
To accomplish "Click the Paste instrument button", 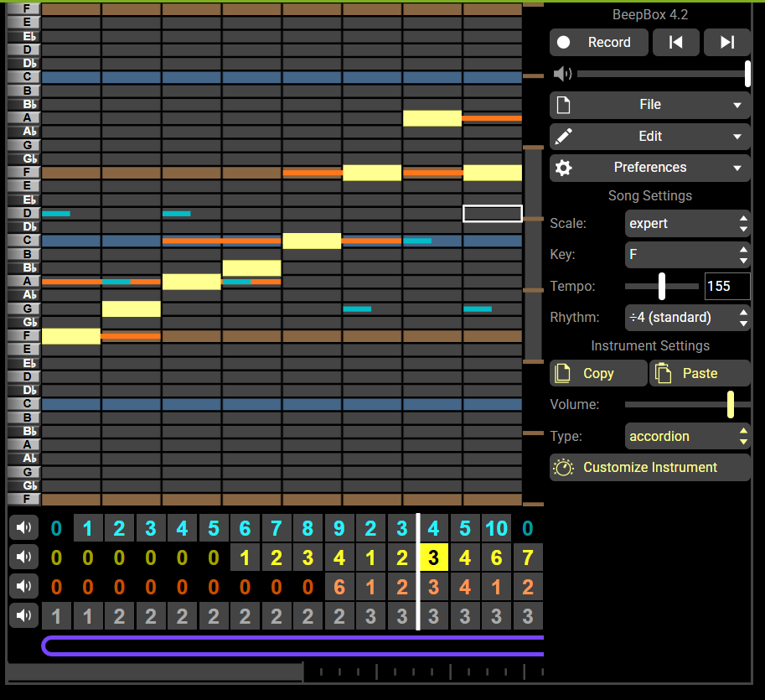I will pyautogui.click(x=700, y=373).
